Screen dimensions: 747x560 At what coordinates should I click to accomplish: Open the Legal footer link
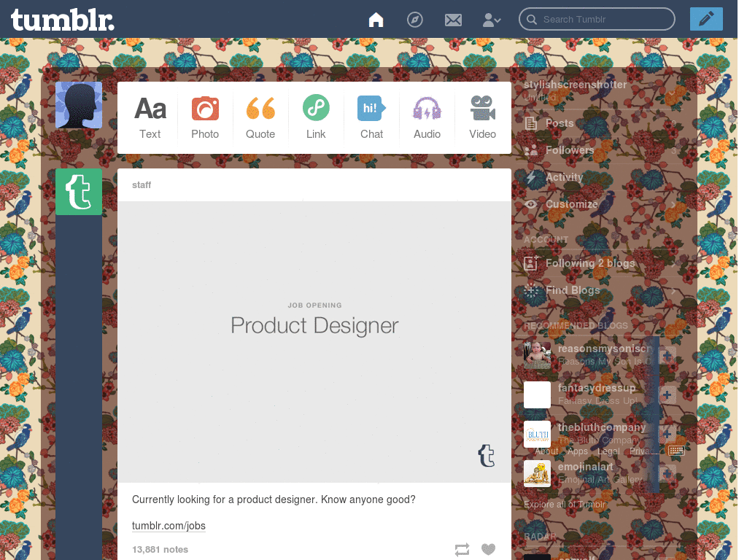[608, 451]
